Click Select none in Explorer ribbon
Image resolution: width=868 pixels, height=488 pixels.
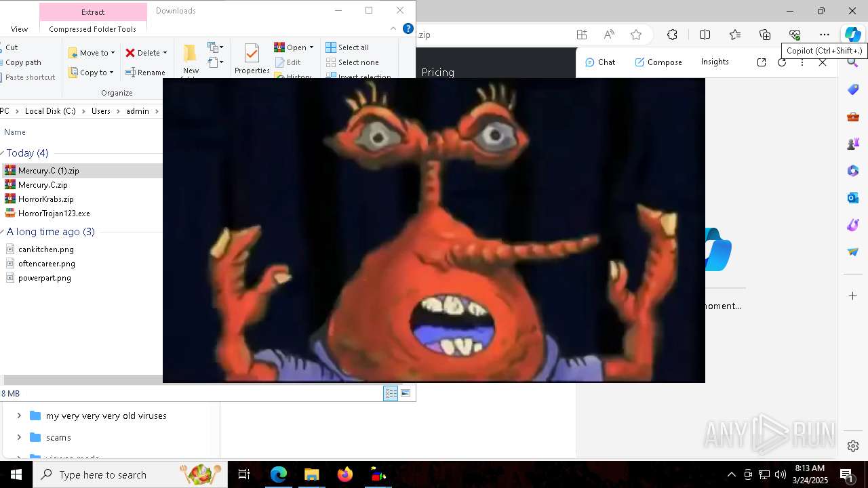[352, 62]
